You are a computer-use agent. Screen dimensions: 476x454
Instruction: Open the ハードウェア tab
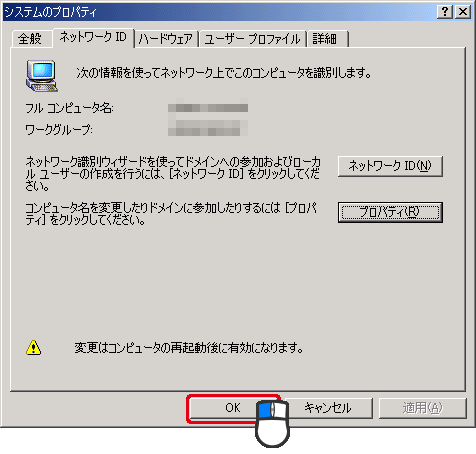point(166,39)
